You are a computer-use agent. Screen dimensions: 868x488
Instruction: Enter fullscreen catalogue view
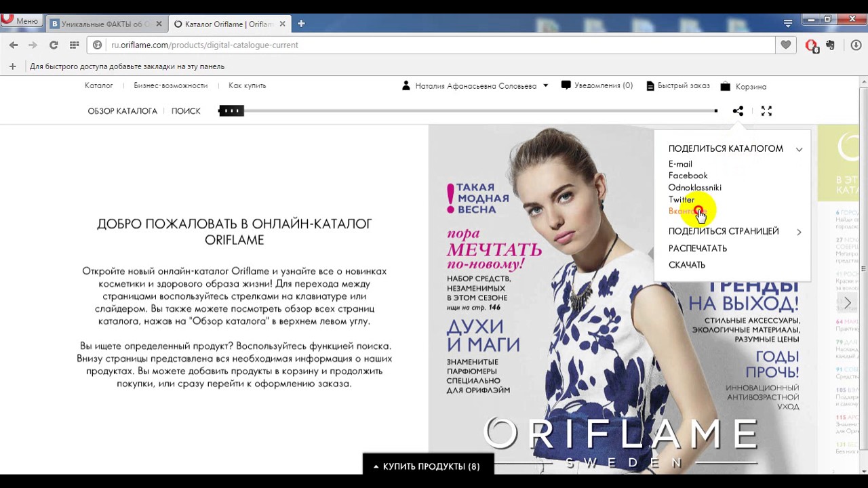coord(766,110)
